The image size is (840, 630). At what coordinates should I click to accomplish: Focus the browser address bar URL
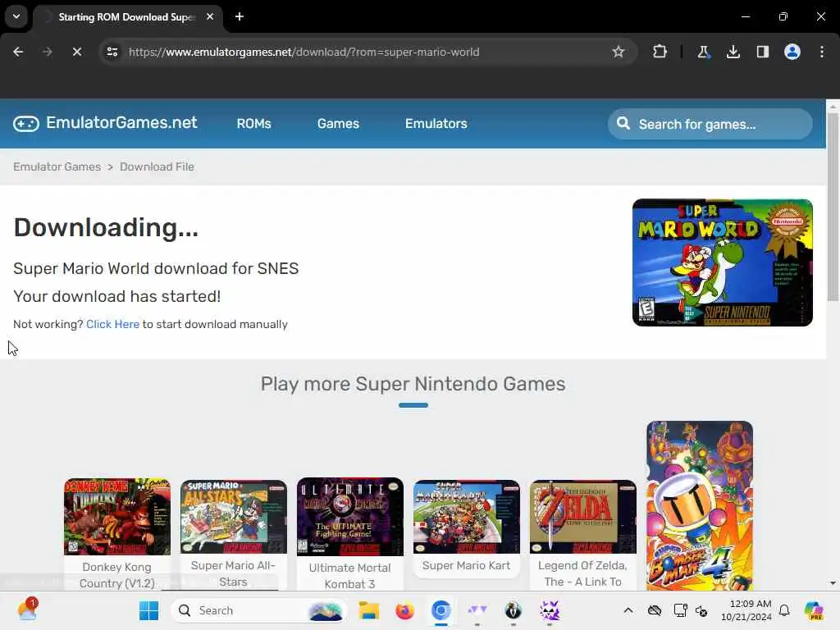[x=304, y=52]
